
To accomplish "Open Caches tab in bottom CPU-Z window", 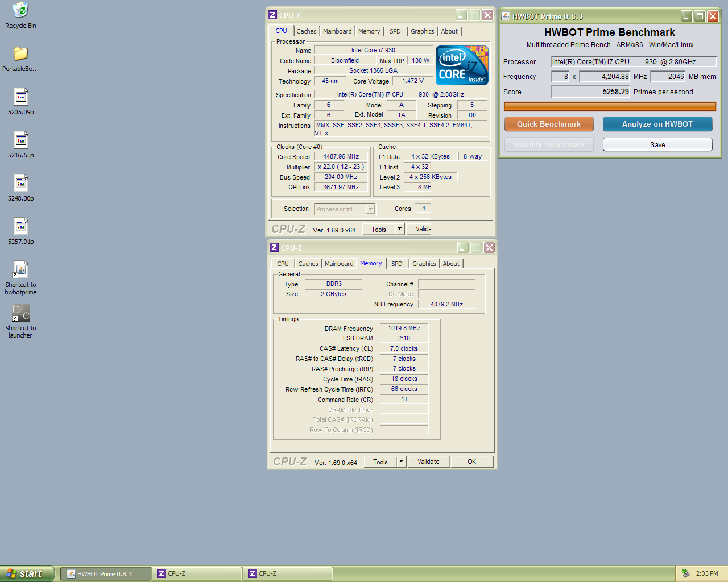I will tap(308, 264).
